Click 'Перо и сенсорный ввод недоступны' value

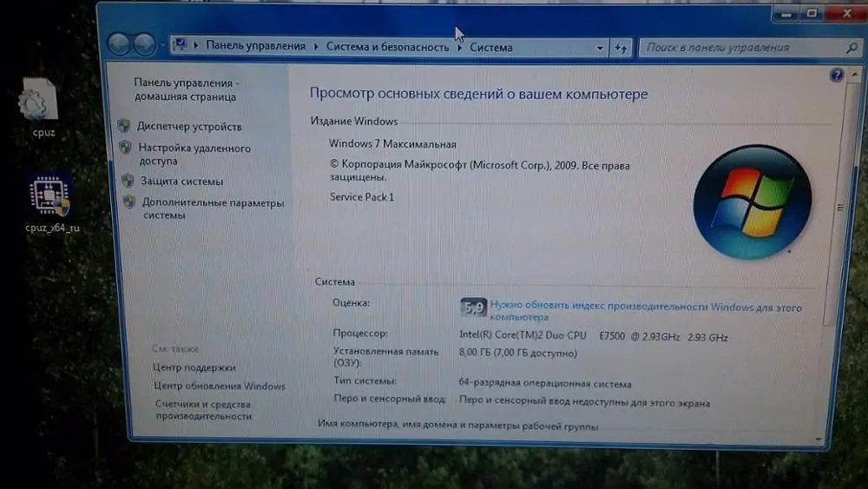coord(584,402)
